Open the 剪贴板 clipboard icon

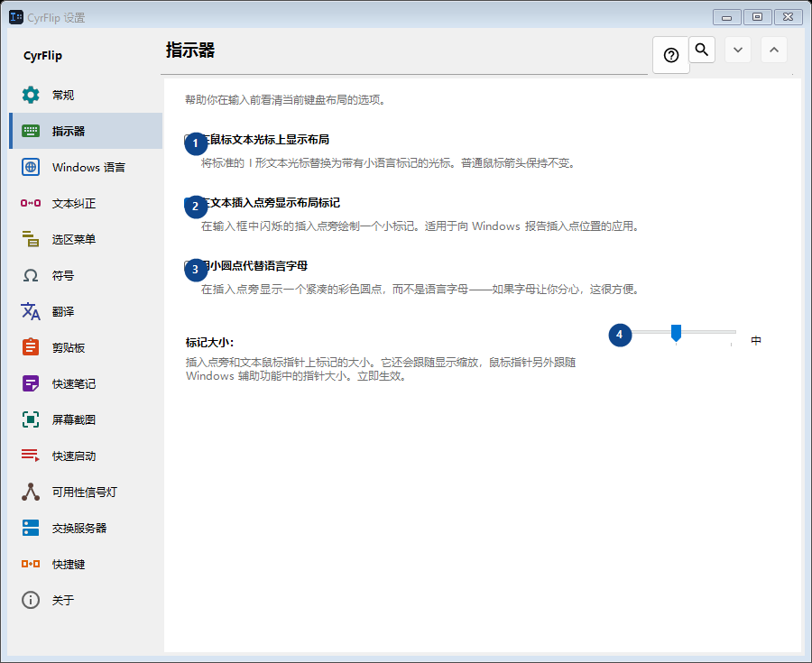click(31, 347)
